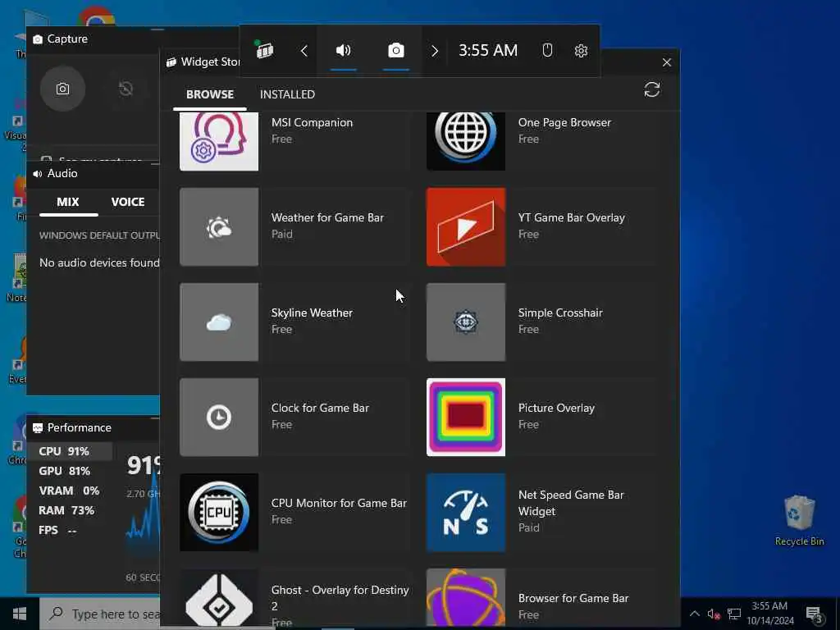Open the MSI Companion widget icon
The width and height of the screenshot is (840, 630).
point(218,141)
